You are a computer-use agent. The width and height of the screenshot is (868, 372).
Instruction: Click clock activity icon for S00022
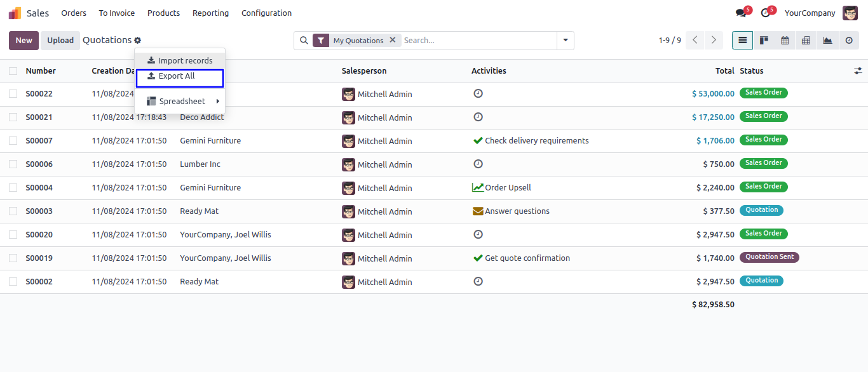click(x=478, y=93)
